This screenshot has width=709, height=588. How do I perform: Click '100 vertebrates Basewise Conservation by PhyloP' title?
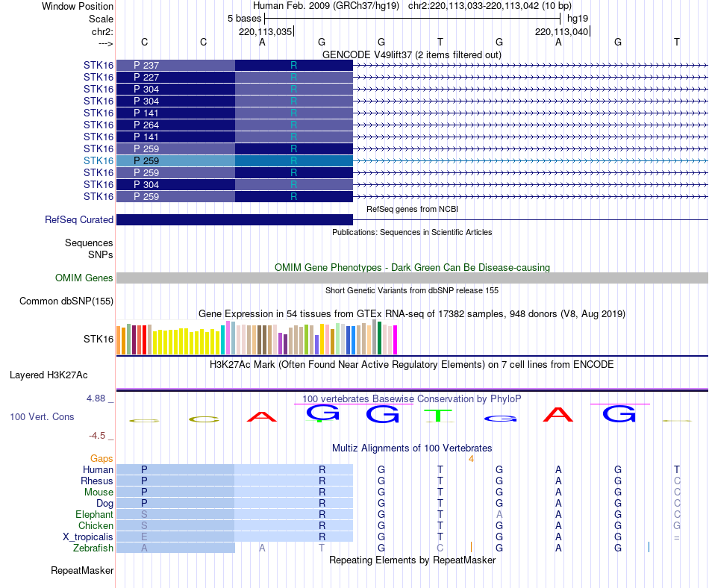click(411, 399)
